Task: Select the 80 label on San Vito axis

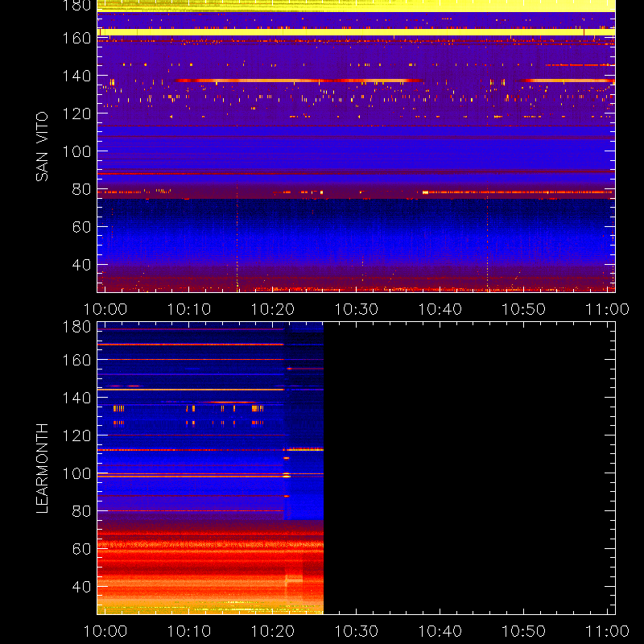Action: (81, 189)
